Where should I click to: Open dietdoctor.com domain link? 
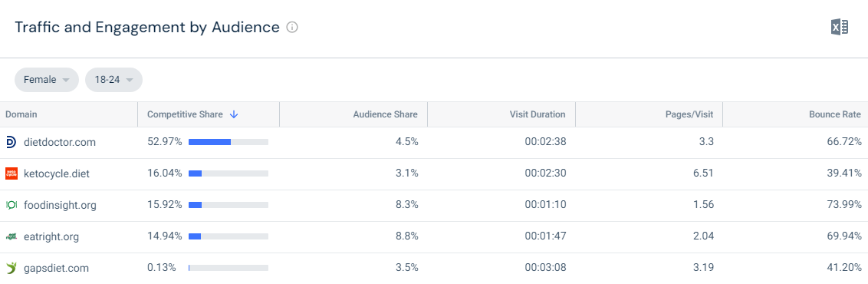click(x=60, y=142)
